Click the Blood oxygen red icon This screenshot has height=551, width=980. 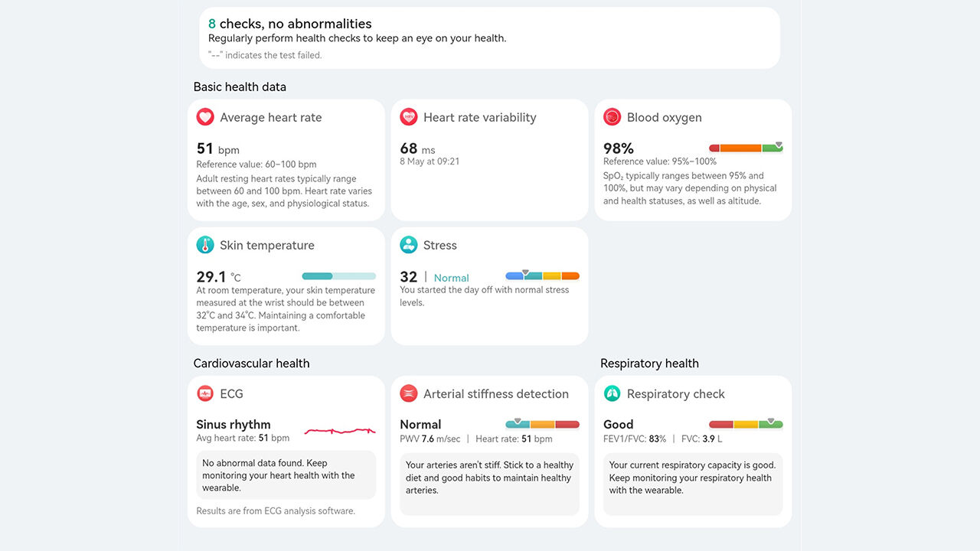click(612, 117)
